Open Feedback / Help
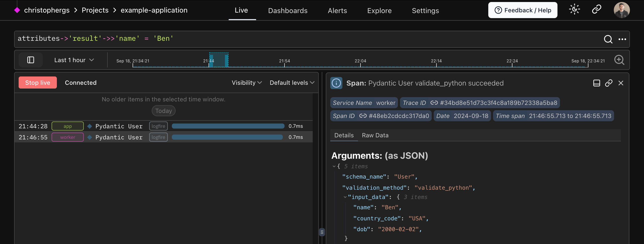This screenshot has height=244, width=644. coord(522,10)
